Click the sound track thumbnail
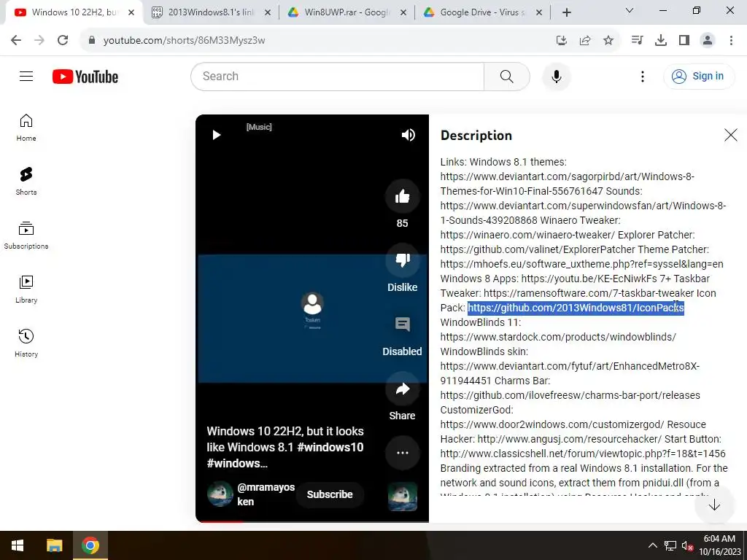747x560 pixels. click(403, 496)
